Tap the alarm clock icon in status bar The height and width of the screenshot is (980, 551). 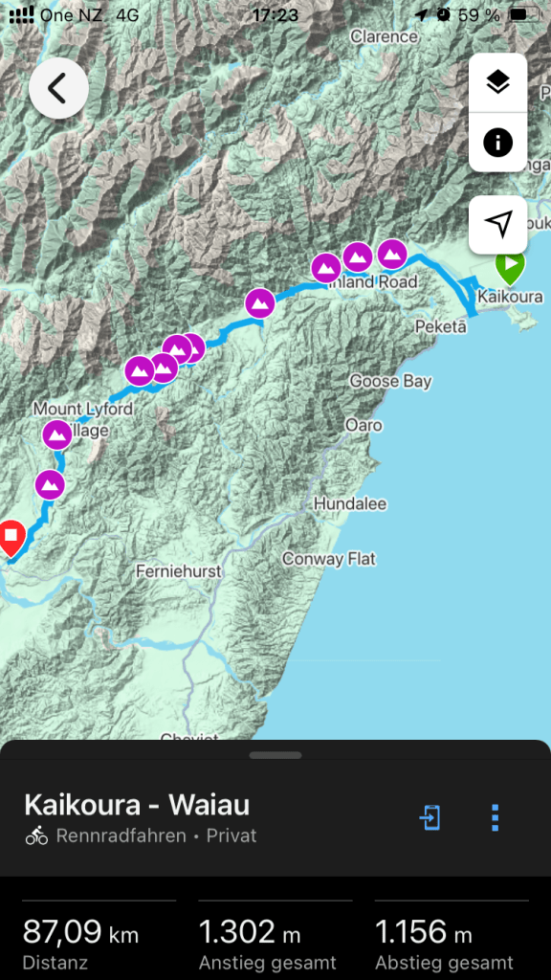pos(444,15)
